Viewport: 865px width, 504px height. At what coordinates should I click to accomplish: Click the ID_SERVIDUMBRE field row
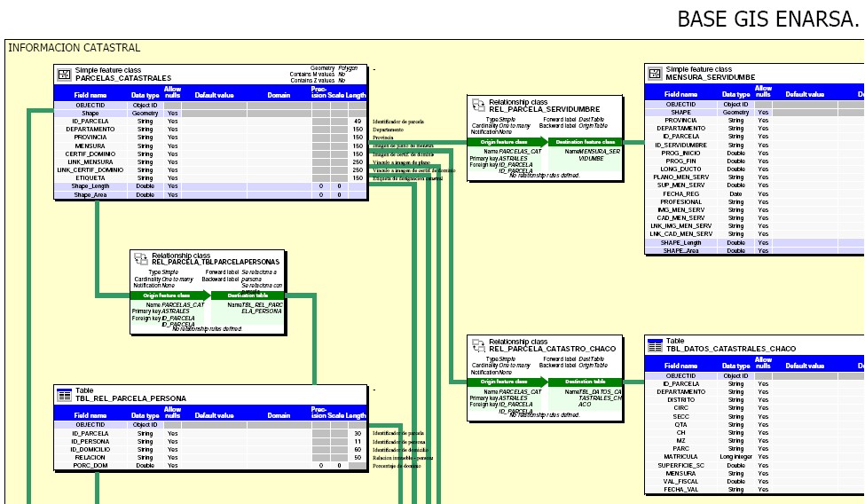pyautogui.click(x=755, y=146)
